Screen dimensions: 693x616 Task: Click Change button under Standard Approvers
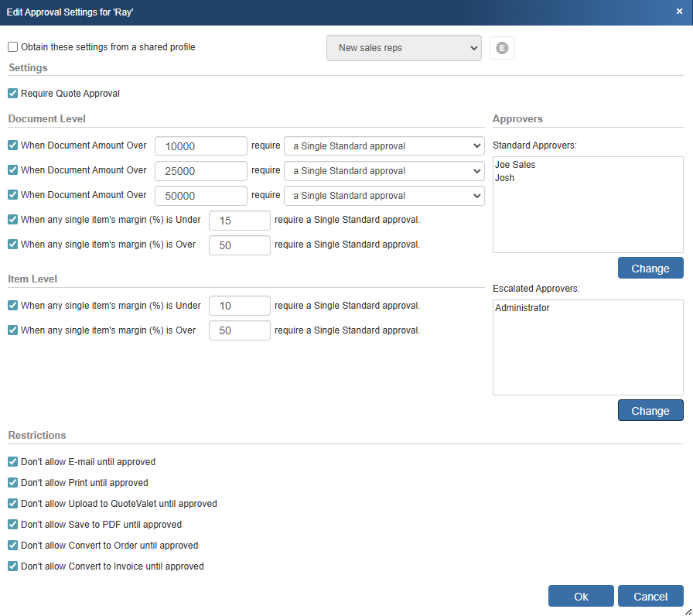[650, 269]
